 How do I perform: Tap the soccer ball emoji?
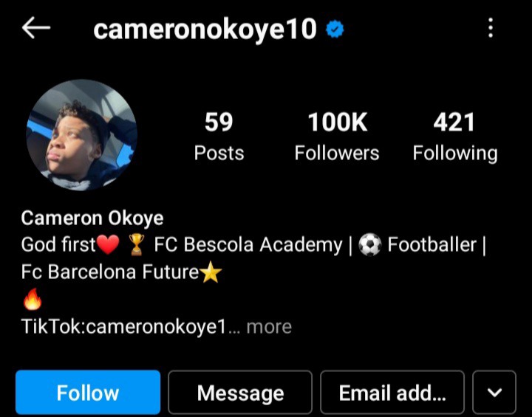(370, 244)
